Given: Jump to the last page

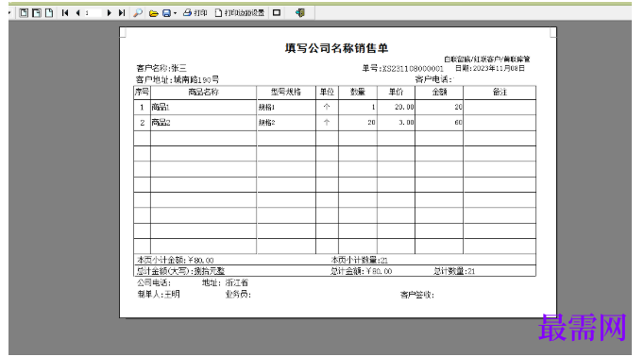Looking at the screenshot, I should tap(122, 12).
